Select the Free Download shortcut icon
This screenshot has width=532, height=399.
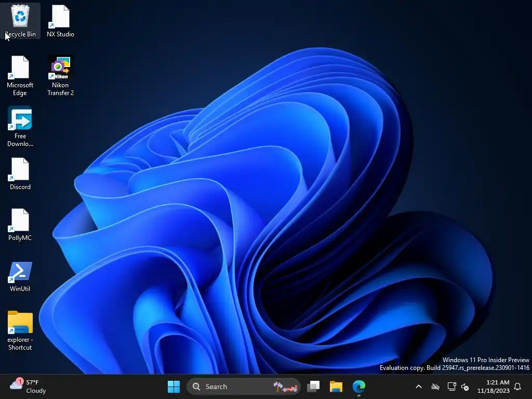[x=20, y=127]
